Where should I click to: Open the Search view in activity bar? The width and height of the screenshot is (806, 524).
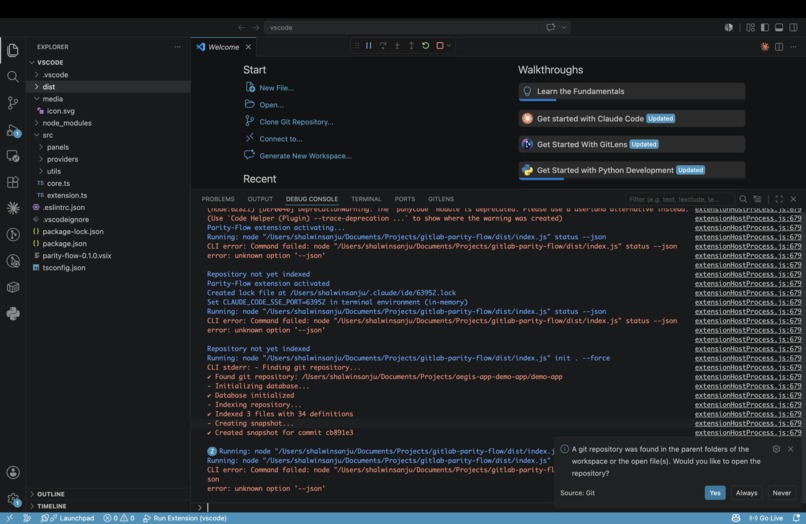click(13, 77)
